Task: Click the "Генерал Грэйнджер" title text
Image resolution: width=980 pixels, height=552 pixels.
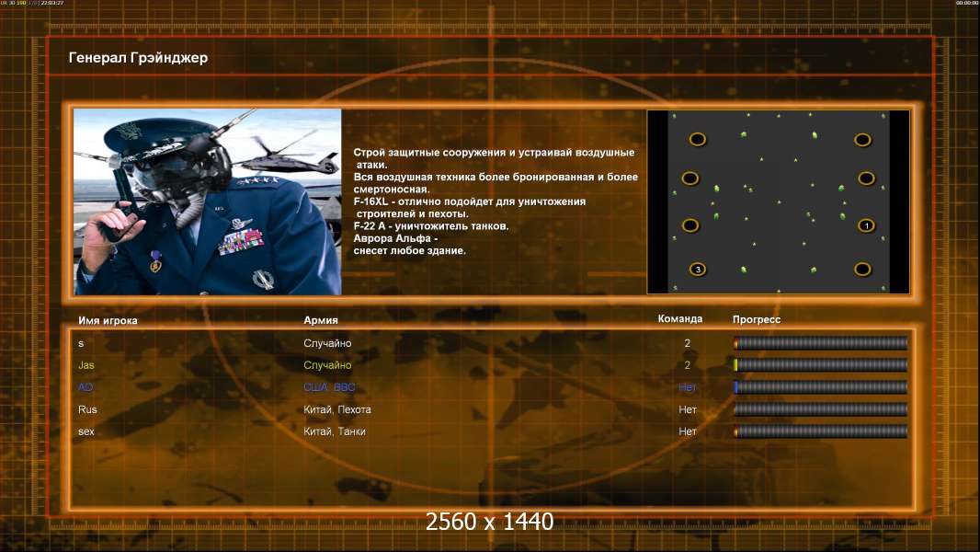Action: point(138,58)
